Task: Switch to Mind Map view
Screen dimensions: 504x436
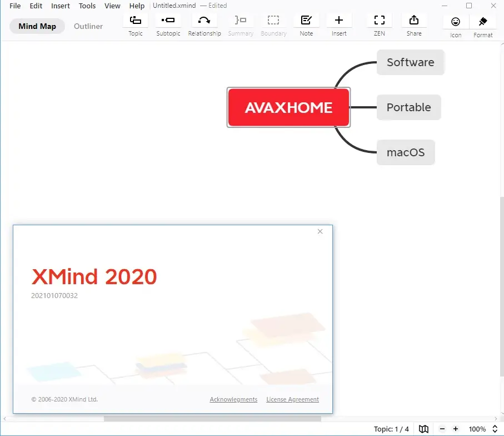Action: [37, 26]
